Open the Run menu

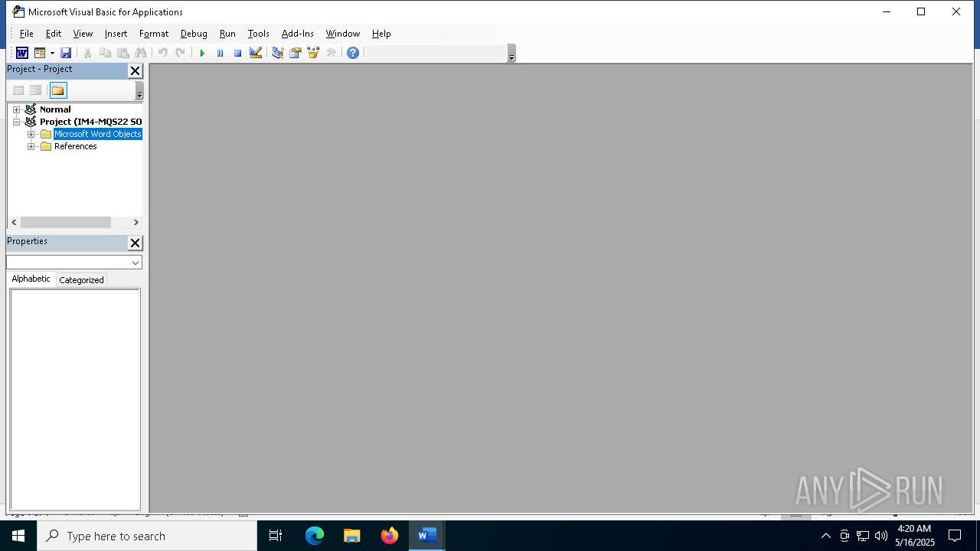(227, 34)
